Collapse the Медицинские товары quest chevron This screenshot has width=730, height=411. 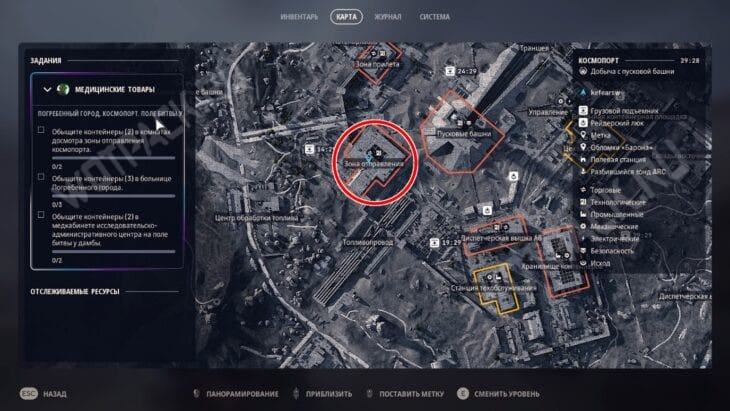click(47, 89)
